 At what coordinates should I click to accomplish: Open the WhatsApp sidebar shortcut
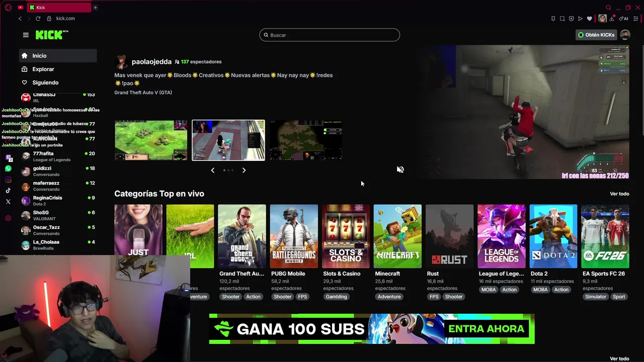[x=8, y=169]
